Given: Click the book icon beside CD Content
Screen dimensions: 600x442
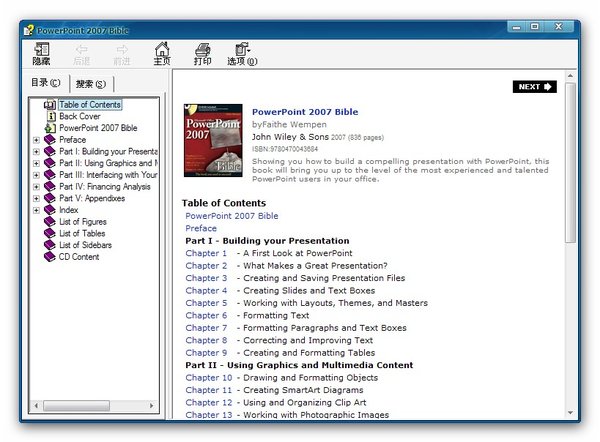Looking at the screenshot, I should [50, 257].
